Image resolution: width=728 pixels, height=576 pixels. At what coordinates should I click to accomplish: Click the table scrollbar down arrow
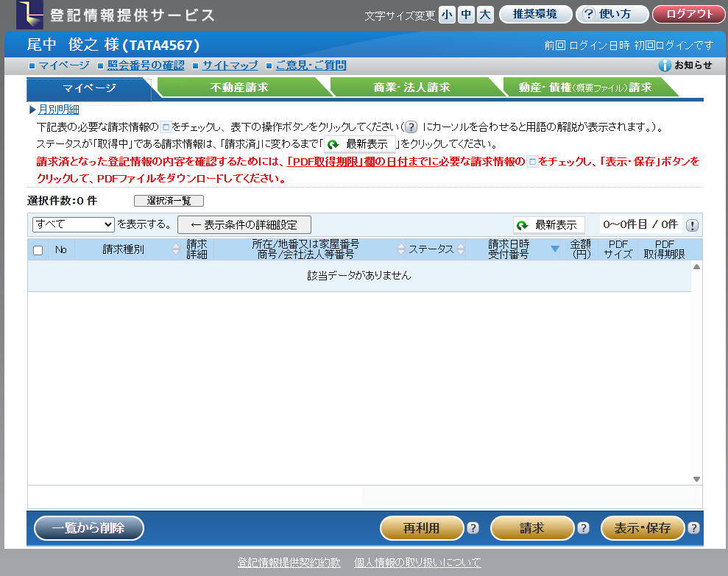(696, 479)
